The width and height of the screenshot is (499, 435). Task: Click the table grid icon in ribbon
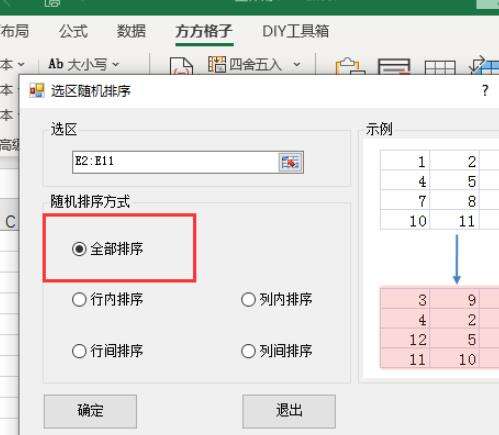tap(440, 67)
